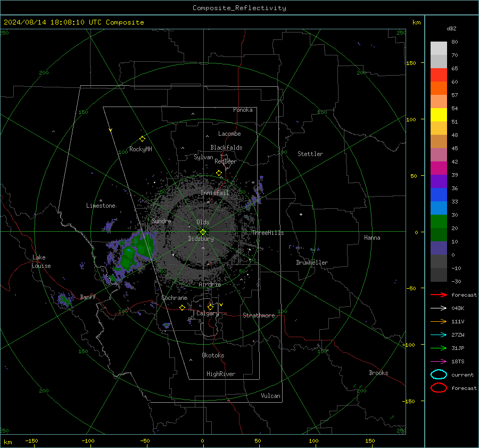Click the RockyMH label
Image resolution: width=479 pixels, height=448 pixels.
point(141,149)
